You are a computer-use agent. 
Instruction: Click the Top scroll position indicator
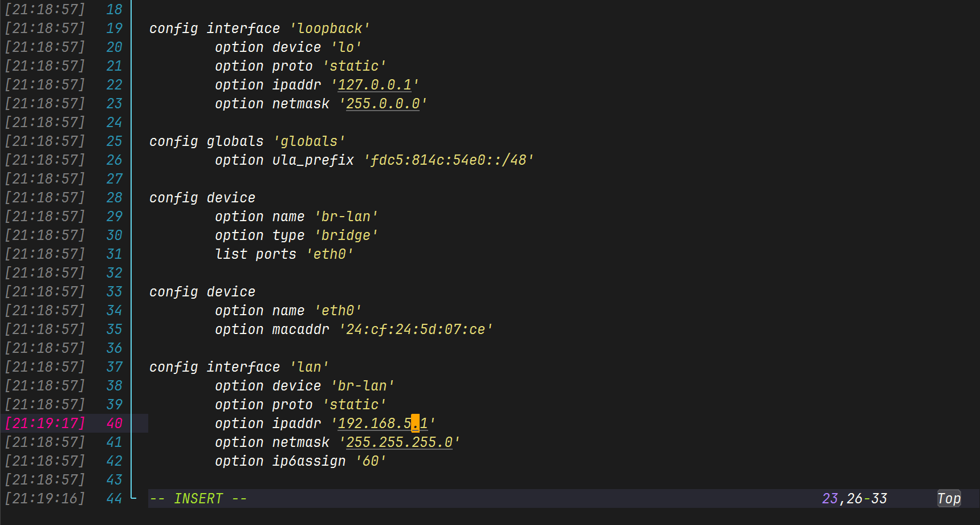(x=949, y=499)
